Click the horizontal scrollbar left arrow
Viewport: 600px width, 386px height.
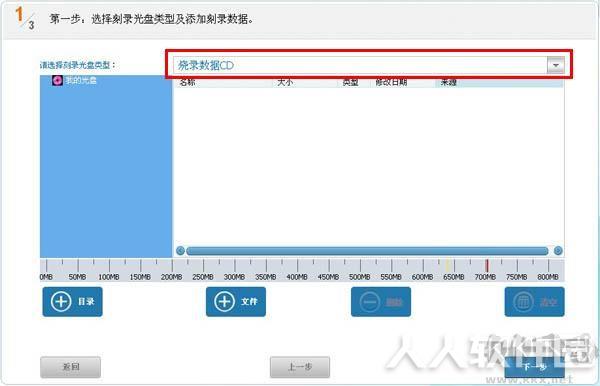click(x=180, y=251)
